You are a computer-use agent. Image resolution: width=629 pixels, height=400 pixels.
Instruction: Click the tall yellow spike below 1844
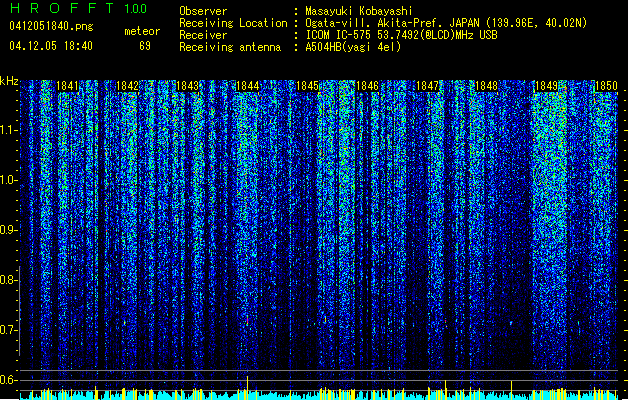click(248, 387)
